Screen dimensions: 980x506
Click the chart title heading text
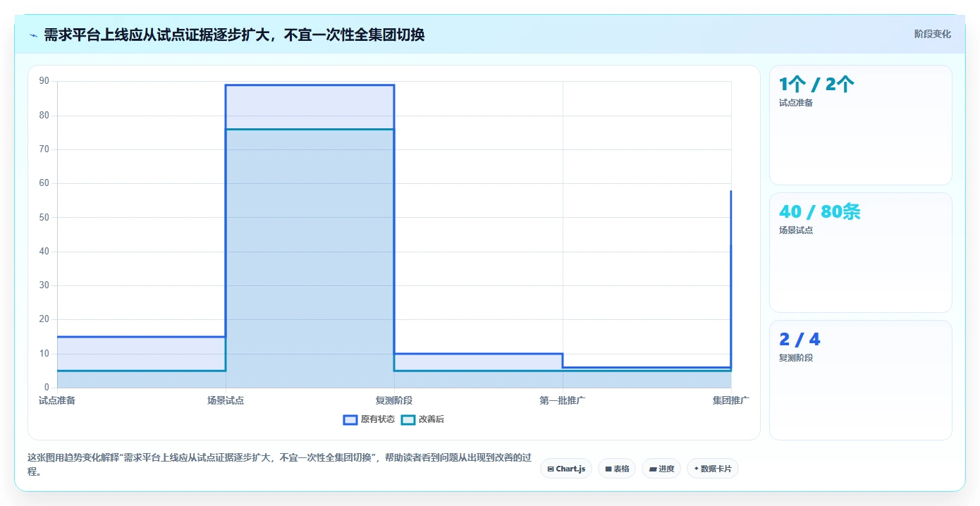[x=234, y=35]
